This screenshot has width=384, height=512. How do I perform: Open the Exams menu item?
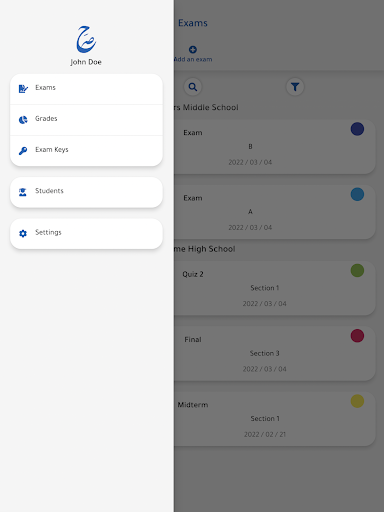tap(86, 89)
